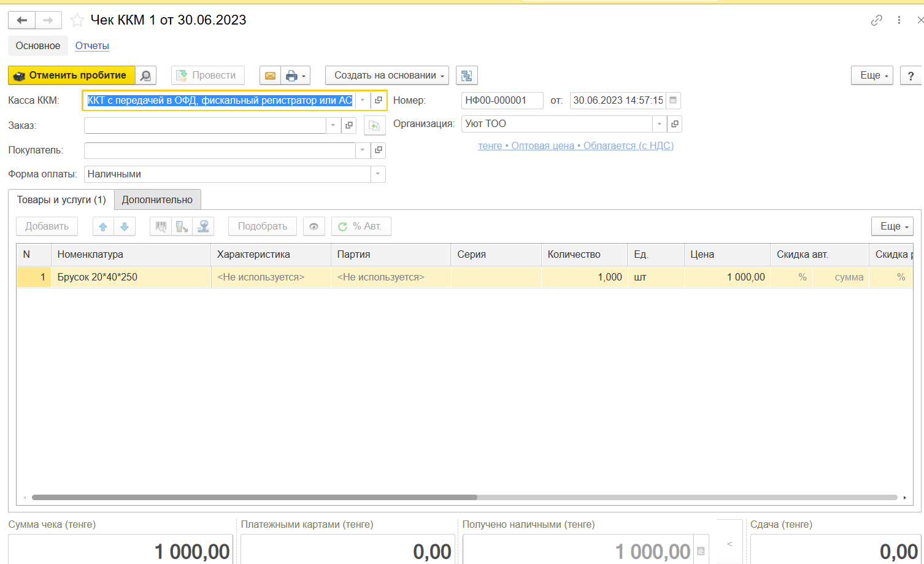Click the barcode search icon
Image resolution: width=924 pixels, height=564 pixels.
[x=161, y=226]
